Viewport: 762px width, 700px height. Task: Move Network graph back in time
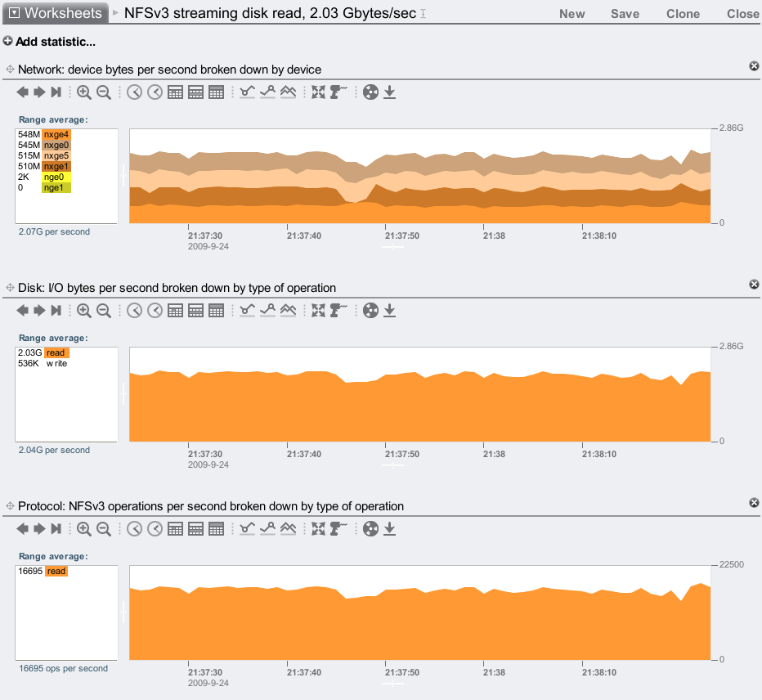(22, 92)
